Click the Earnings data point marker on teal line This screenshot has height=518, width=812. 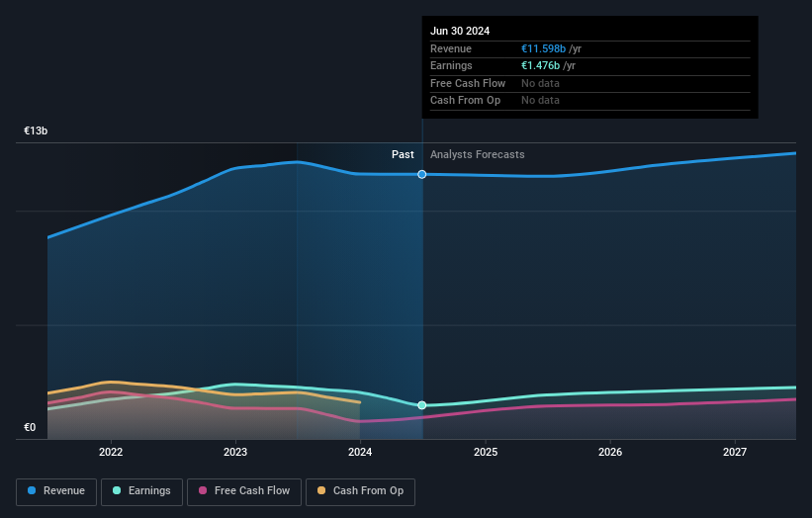pos(422,405)
